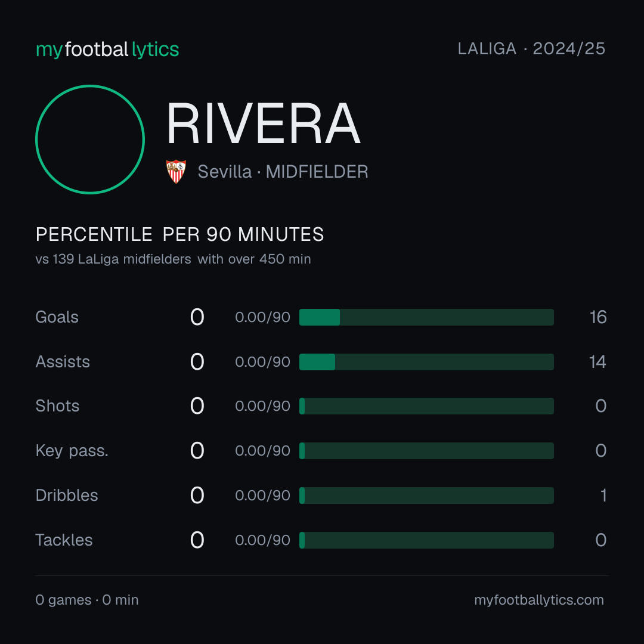The width and height of the screenshot is (644, 644).
Task: Click the empty player photo circle
Action: (x=90, y=139)
